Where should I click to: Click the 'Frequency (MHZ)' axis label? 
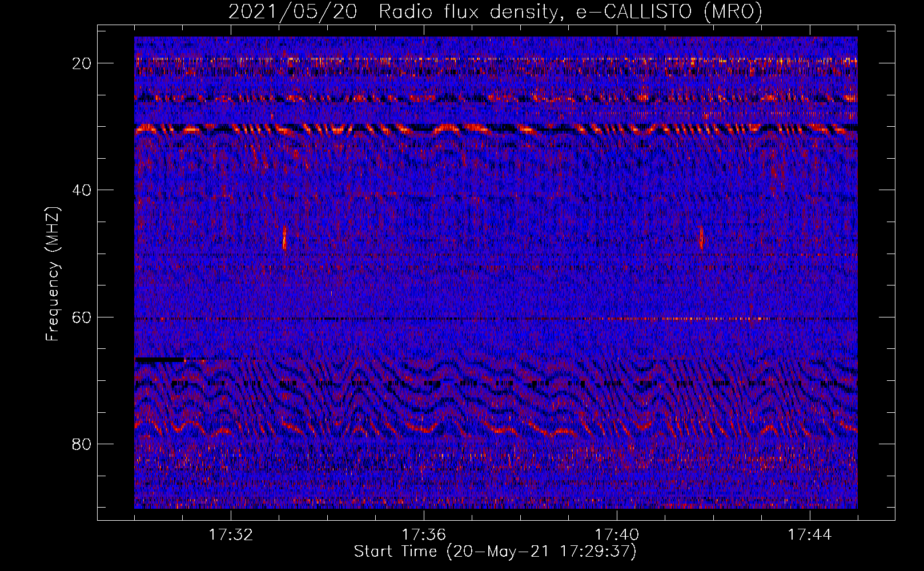[x=53, y=274]
